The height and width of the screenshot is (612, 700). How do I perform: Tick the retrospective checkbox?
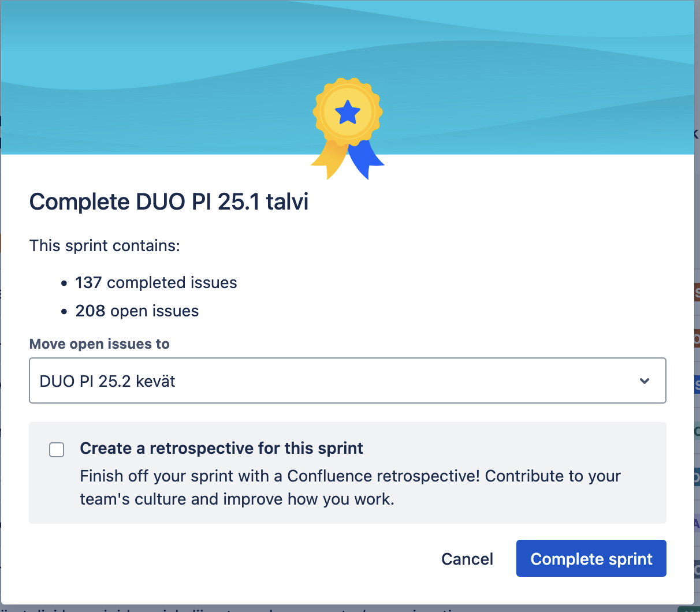[x=57, y=449]
